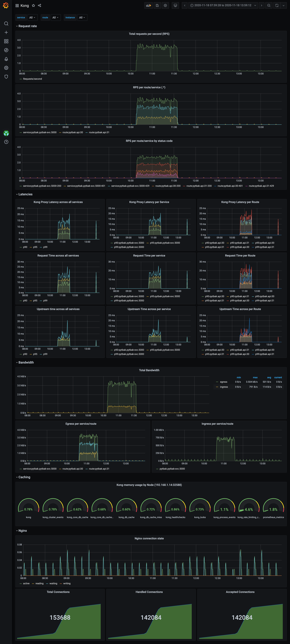Click the Grafana logo home icon
The height and width of the screenshot is (644, 290).
coord(6,5)
